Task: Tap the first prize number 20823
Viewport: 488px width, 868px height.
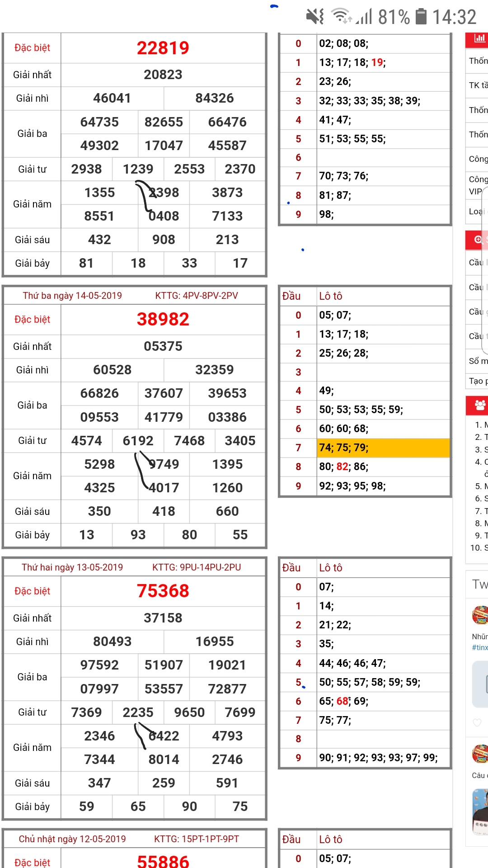Action: click(163, 75)
